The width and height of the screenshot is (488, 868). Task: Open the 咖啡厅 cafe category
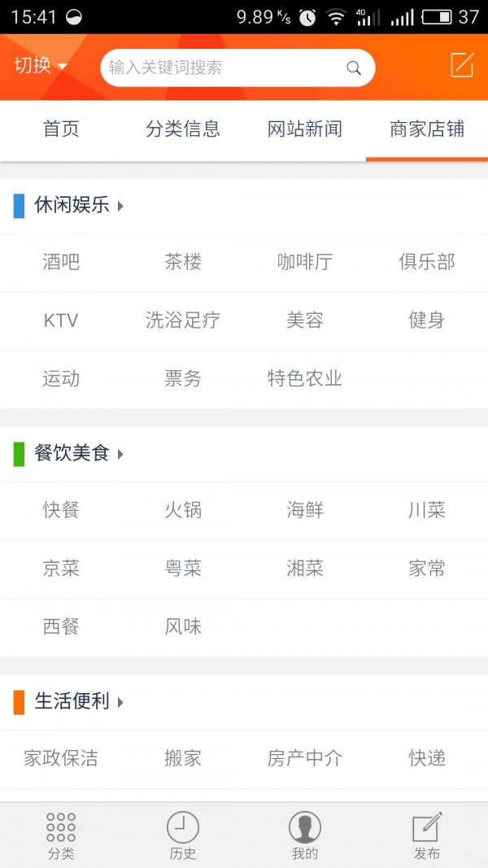click(x=305, y=263)
